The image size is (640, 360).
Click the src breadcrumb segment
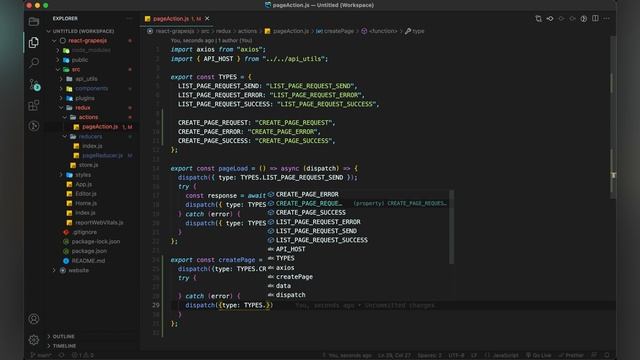click(x=205, y=31)
